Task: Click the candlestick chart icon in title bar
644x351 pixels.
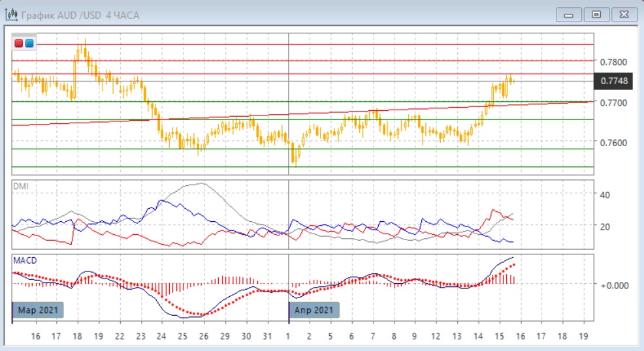Action: (11, 14)
